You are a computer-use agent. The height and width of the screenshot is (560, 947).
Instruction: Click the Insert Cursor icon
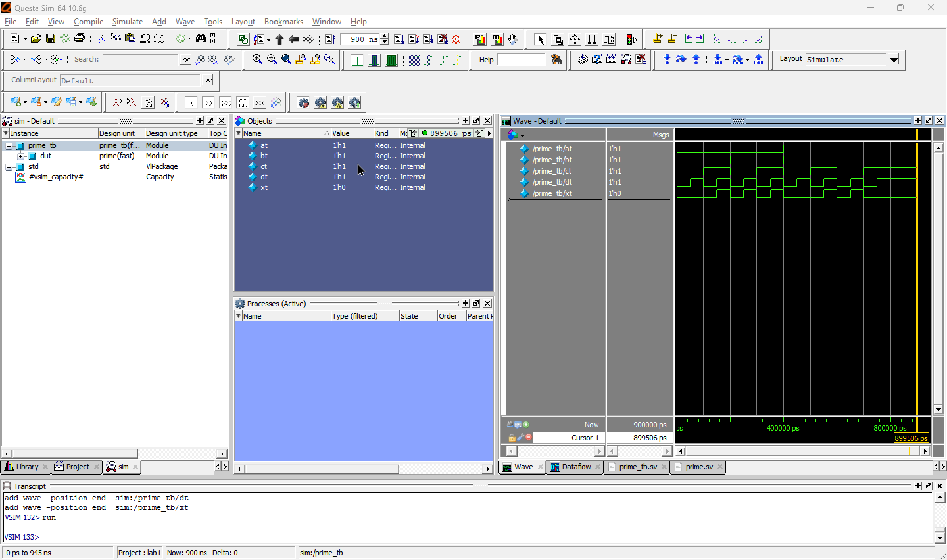pos(658,38)
